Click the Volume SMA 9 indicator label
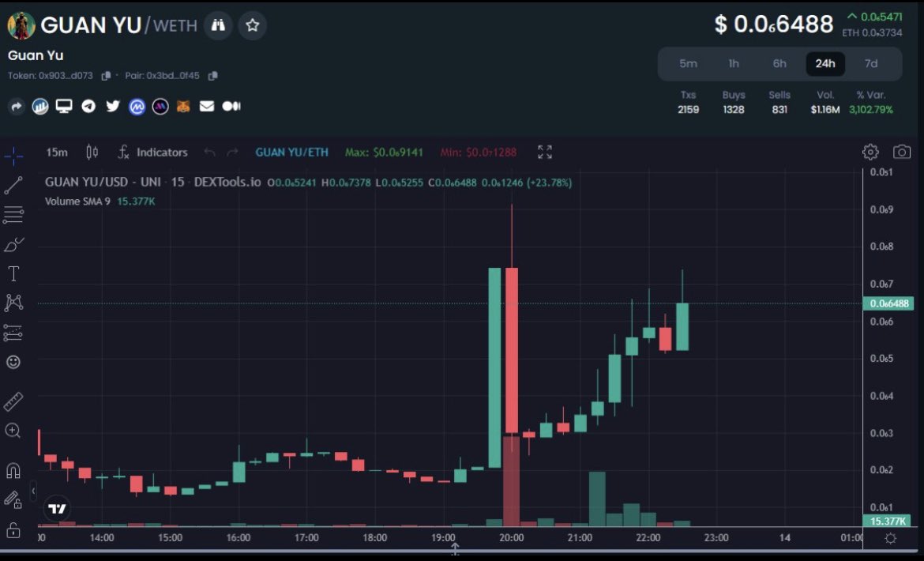The width and height of the screenshot is (924, 561). click(x=77, y=201)
